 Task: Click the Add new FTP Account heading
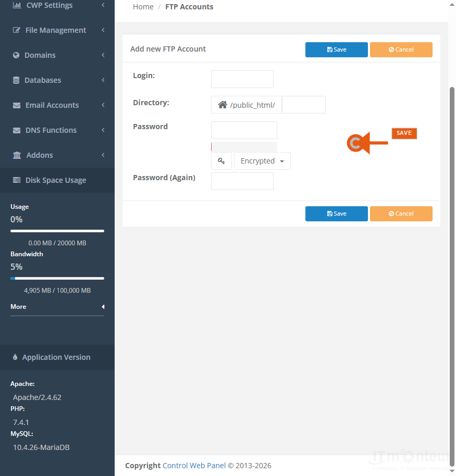168,49
